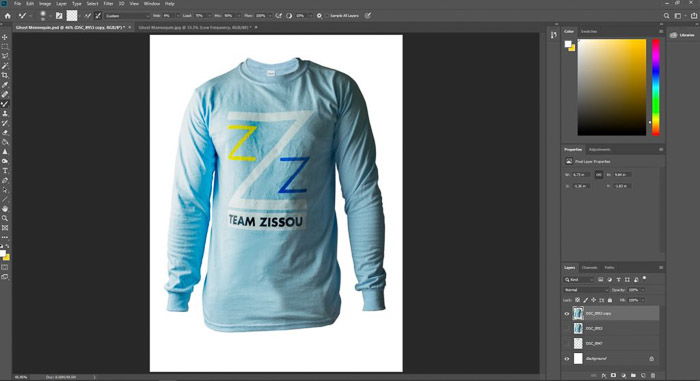The height and width of the screenshot is (381, 700).
Task: Select the DSC_8947 layer thumbnail
Action: [578, 343]
